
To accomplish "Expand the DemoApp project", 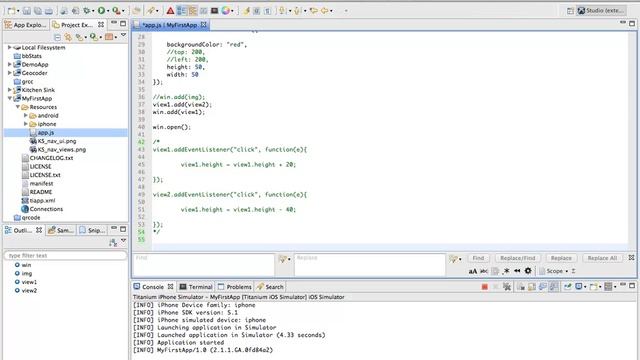I will (x=9, y=64).
